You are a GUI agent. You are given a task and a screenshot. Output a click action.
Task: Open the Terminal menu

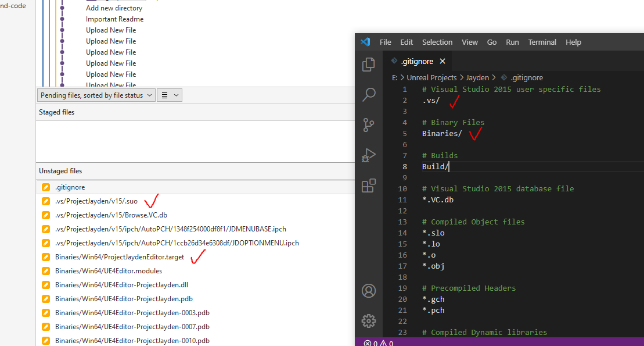coord(542,42)
